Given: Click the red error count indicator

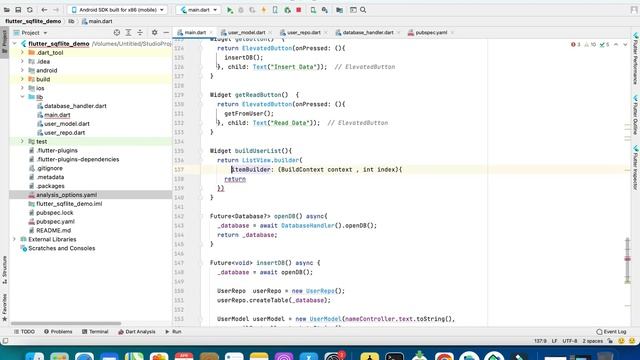Looking at the screenshot, I should pos(576,44).
